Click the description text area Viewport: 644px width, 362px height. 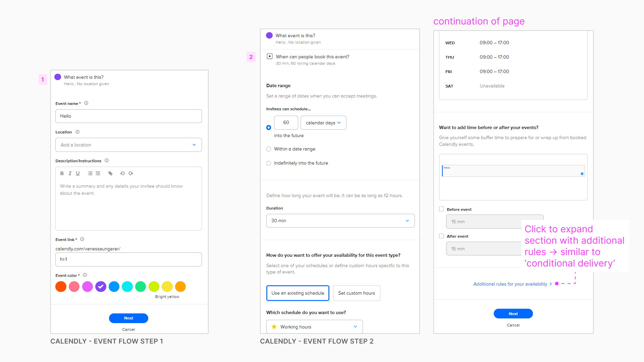pos(128,204)
